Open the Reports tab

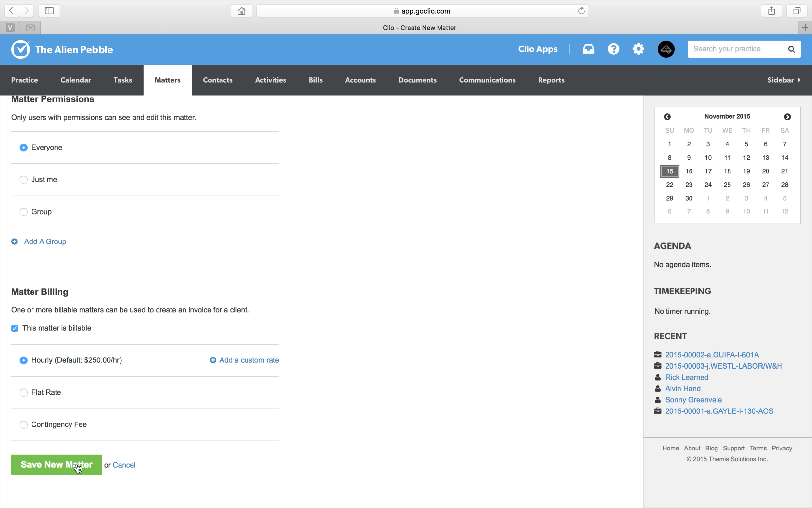coord(551,80)
